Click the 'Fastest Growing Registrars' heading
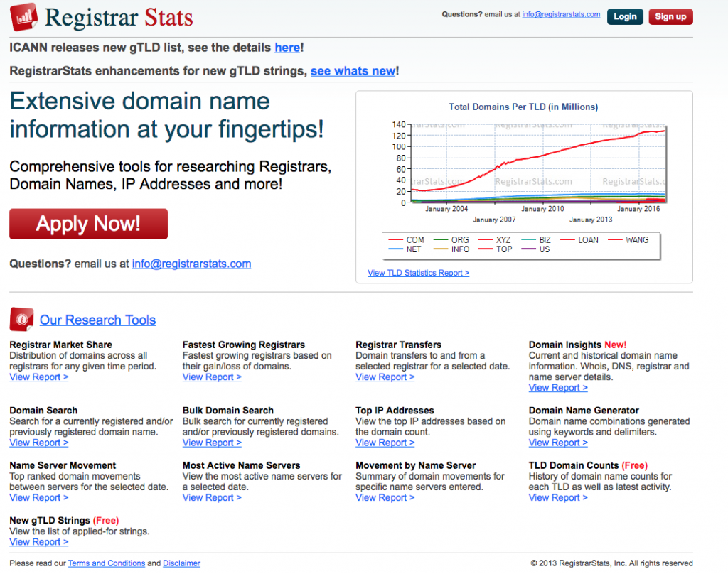The height and width of the screenshot is (574, 728). point(244,345)
